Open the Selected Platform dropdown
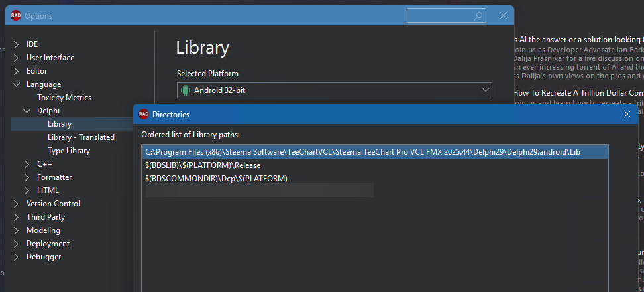The height and width of the screenshot is (292, 644). [485, 90]
